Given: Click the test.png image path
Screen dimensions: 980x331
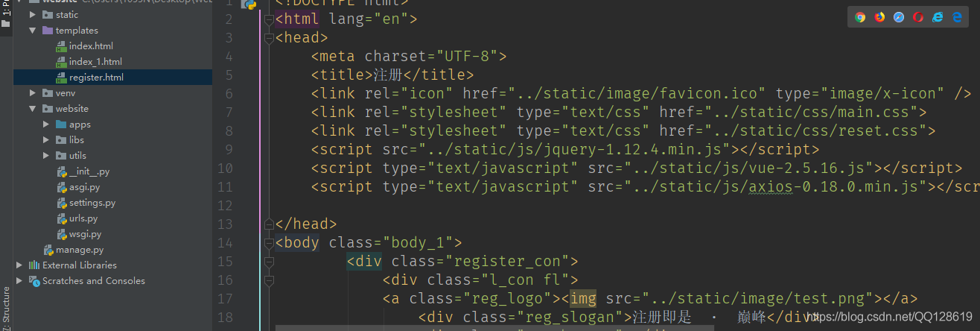Looking at the screenshot, I should [758, 299].
